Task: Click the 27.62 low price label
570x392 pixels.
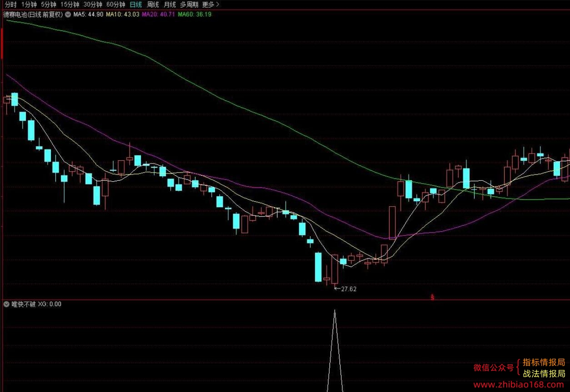Action: (349, 289)
